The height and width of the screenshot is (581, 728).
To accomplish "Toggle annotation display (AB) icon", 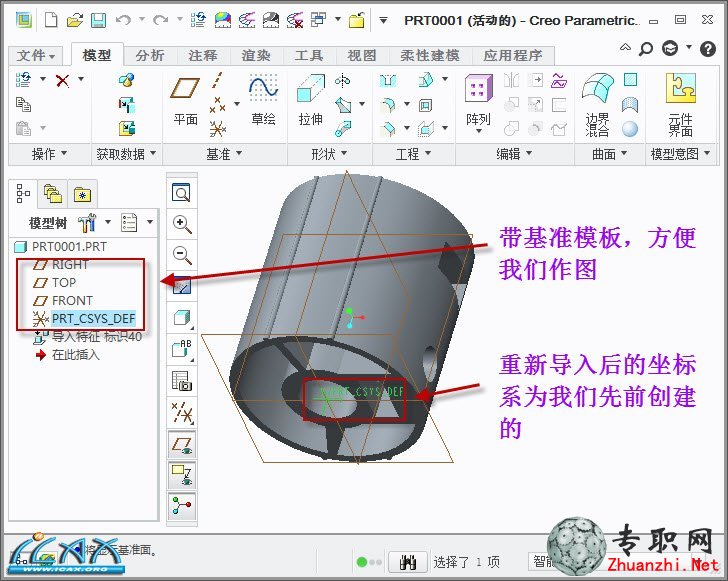I will point(182,349).
